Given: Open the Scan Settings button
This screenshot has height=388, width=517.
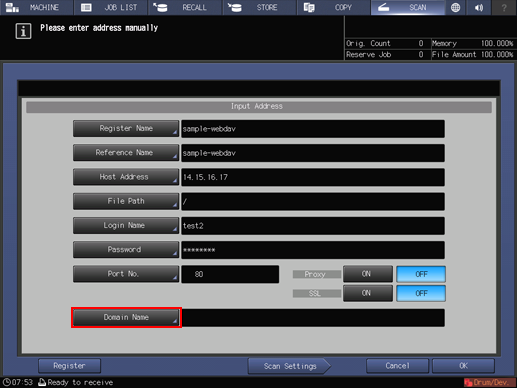Looking at the screenshot, I should [x=289, y=366].
